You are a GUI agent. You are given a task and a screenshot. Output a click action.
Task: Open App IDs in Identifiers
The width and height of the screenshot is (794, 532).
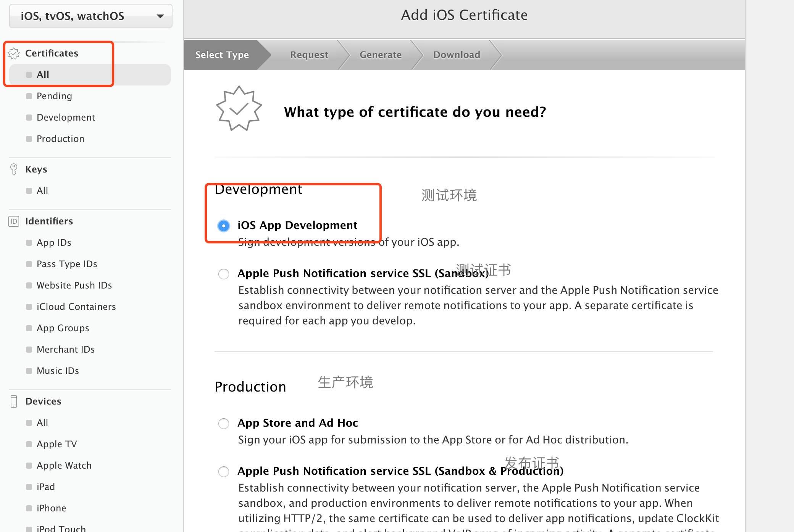[54, 243]
